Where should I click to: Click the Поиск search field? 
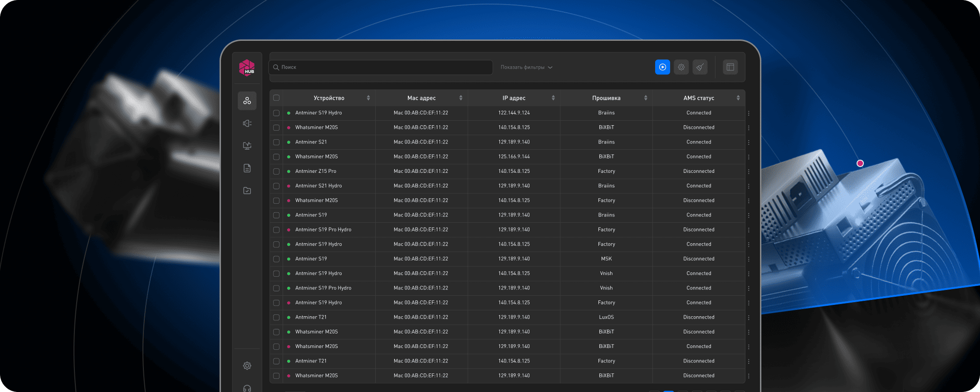(381, 67)
